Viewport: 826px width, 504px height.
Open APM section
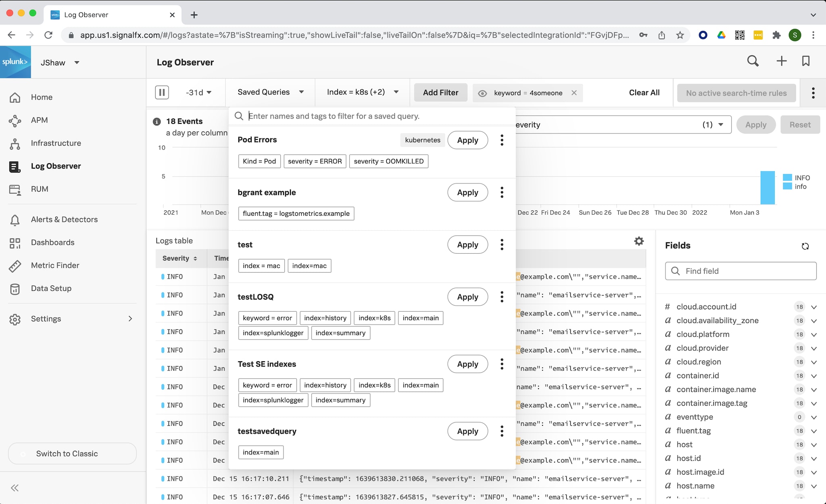coord(39,120)
